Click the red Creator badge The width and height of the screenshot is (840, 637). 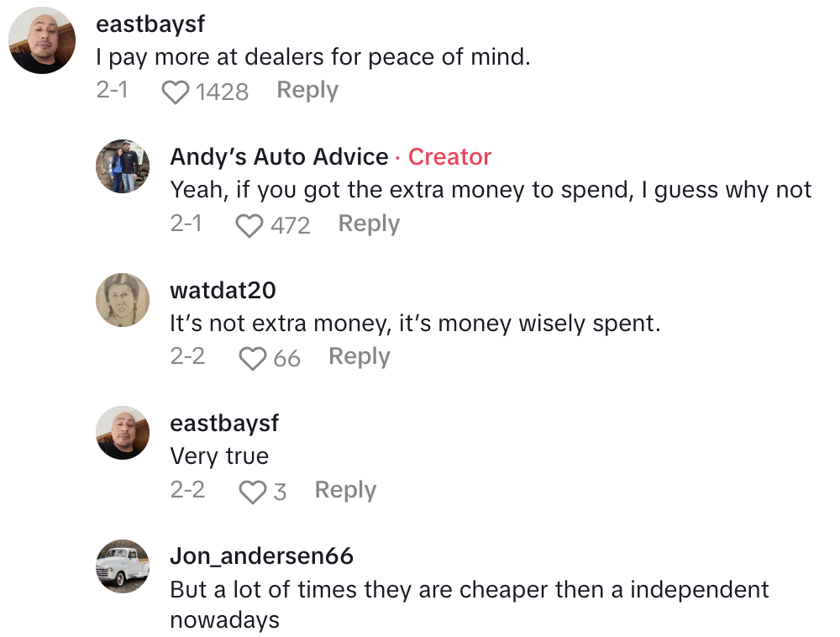point(449,157)
